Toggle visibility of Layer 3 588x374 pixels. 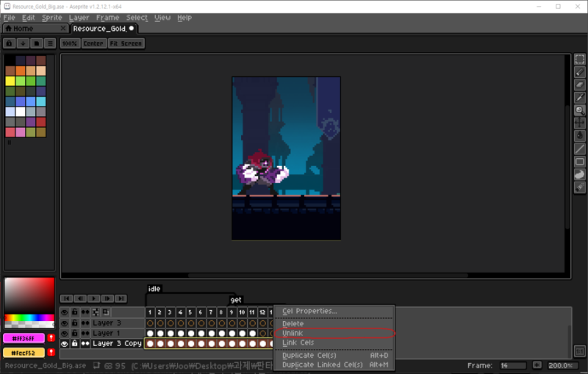pyautogui.click(x=65, y=323)
